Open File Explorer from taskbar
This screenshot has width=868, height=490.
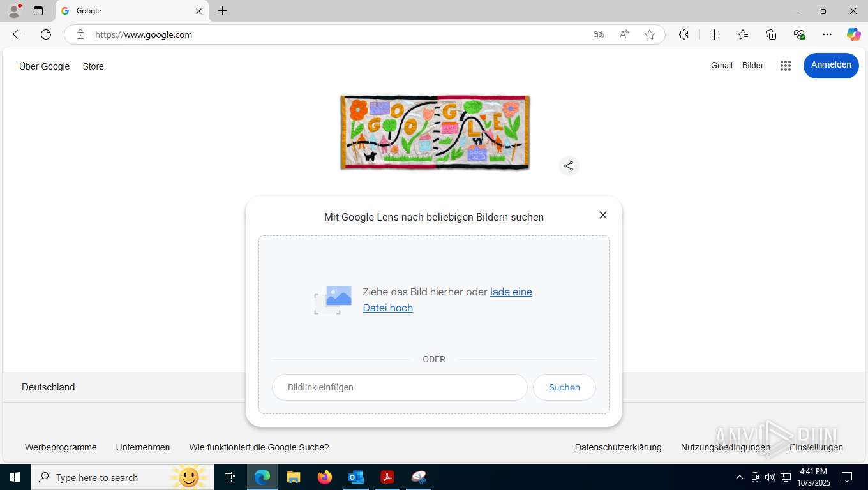294,477
